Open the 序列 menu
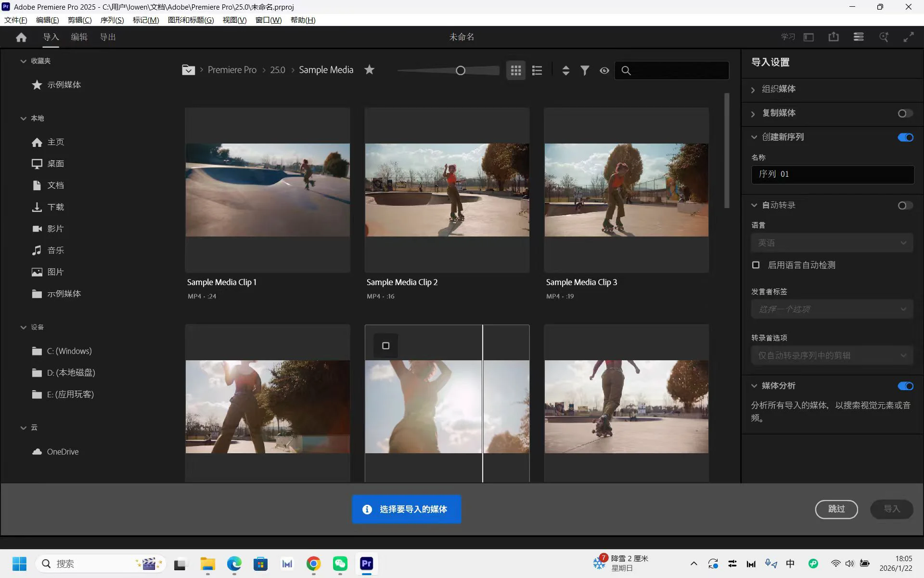The height and width of the screenshot is (578, 924). (x=112, y=20)
